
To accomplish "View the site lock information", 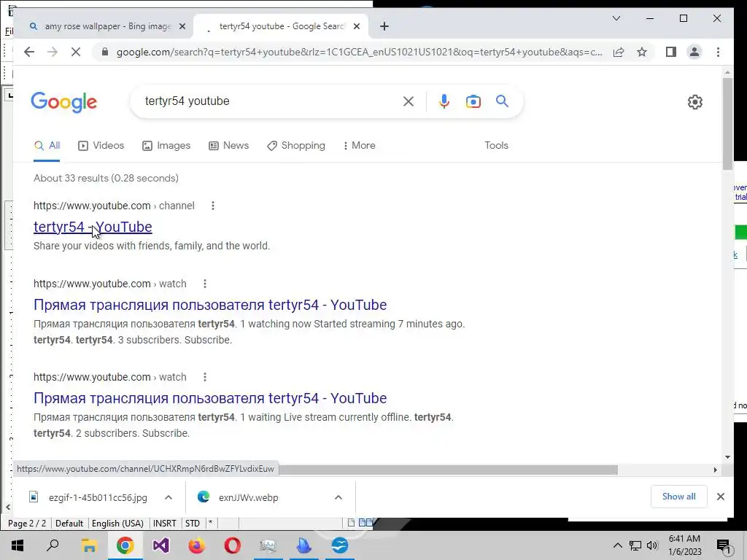I will click(105, 52).
